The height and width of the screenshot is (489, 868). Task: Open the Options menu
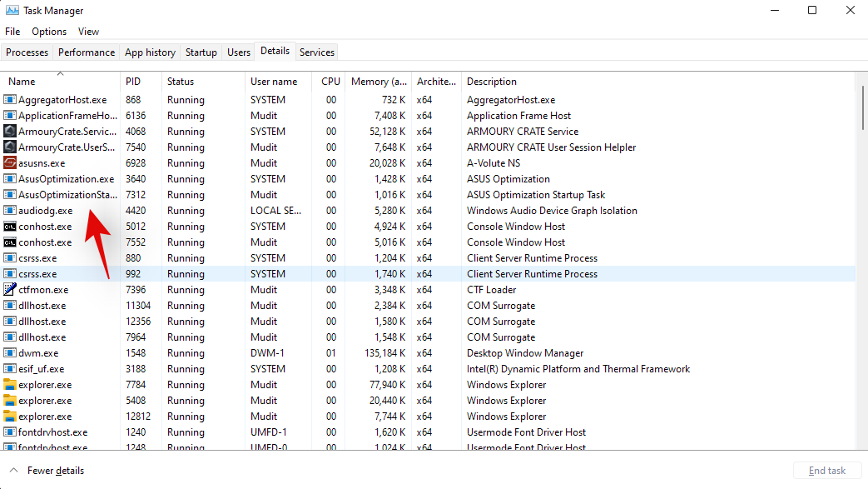(x=49, y=32)
